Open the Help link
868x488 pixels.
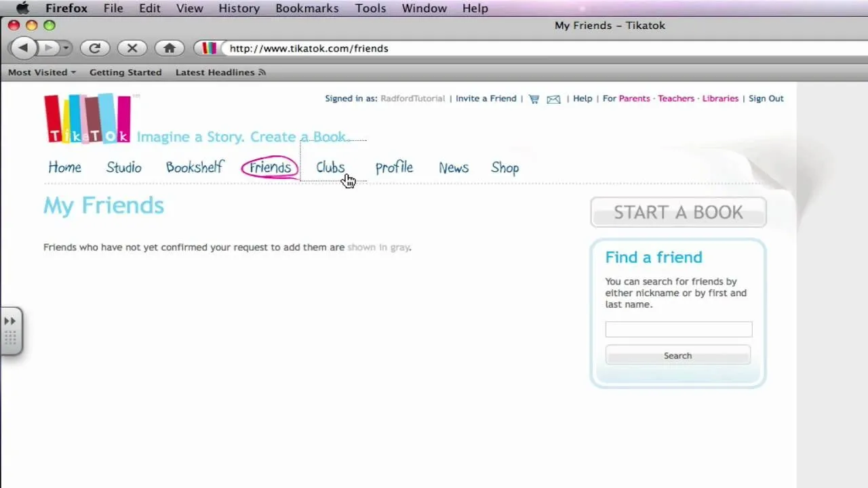pyautogui.click(x=582, y=98)
